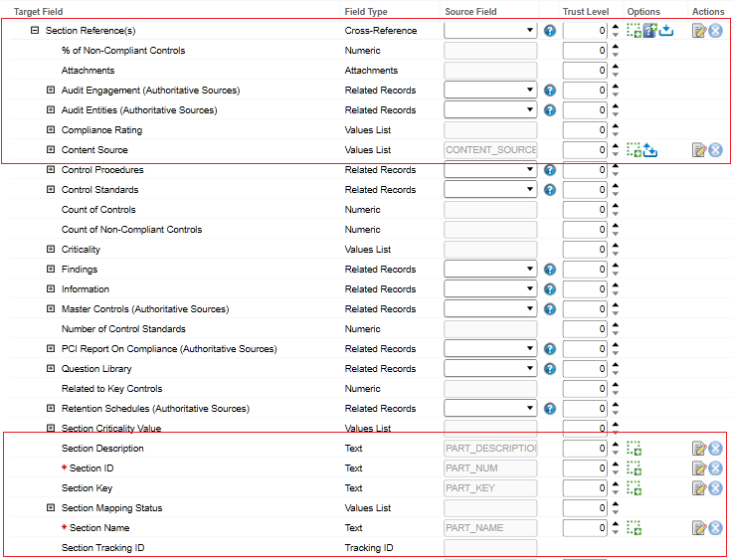733x560 pixels.
Task: Expand the Compliance Rating node
Action: 51,129
